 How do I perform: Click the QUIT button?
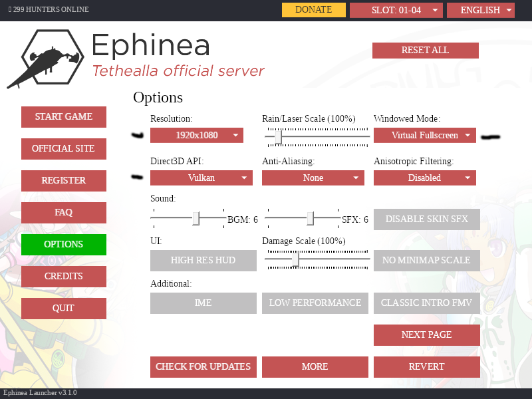point(64,308)
